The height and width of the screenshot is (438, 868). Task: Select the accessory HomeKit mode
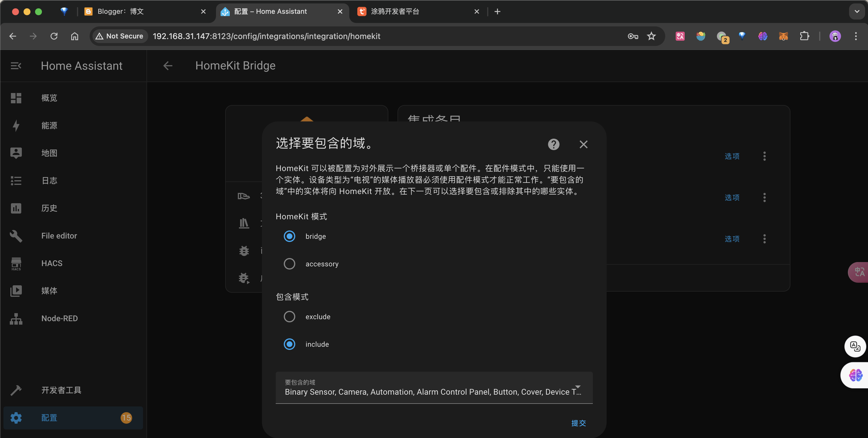point(289,263)
